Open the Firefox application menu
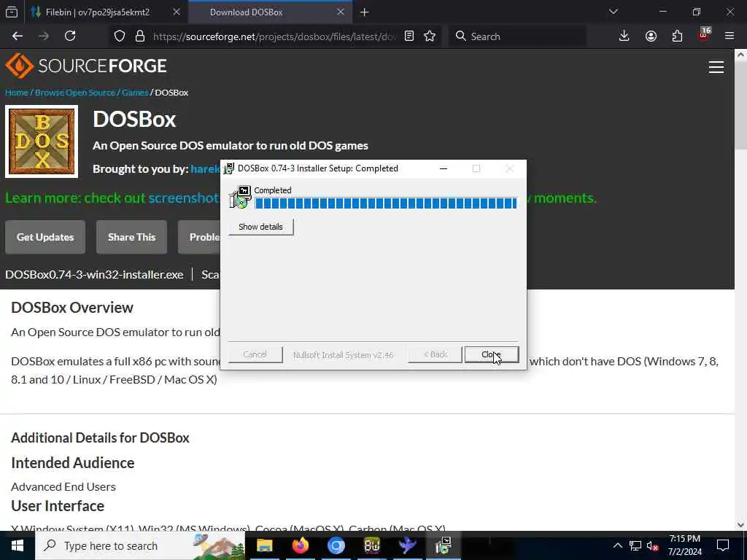 pyautogui.click(x=729, y=36)
